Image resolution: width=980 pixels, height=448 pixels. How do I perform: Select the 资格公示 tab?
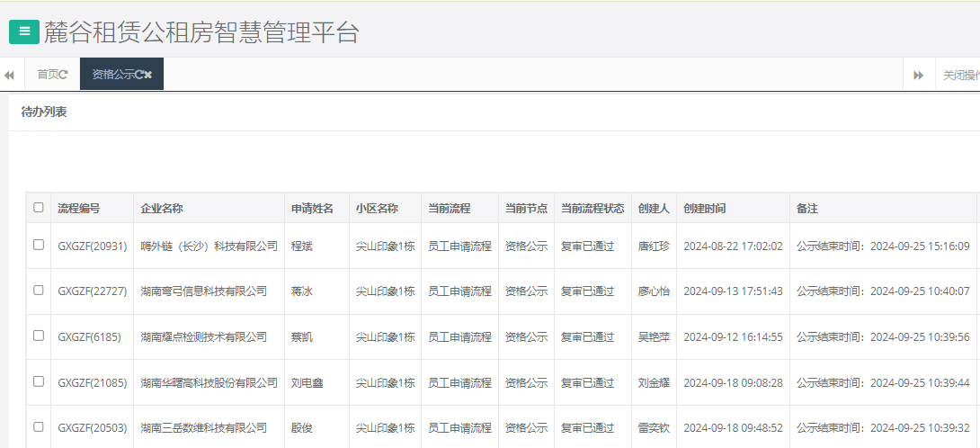tap(112, 75)
